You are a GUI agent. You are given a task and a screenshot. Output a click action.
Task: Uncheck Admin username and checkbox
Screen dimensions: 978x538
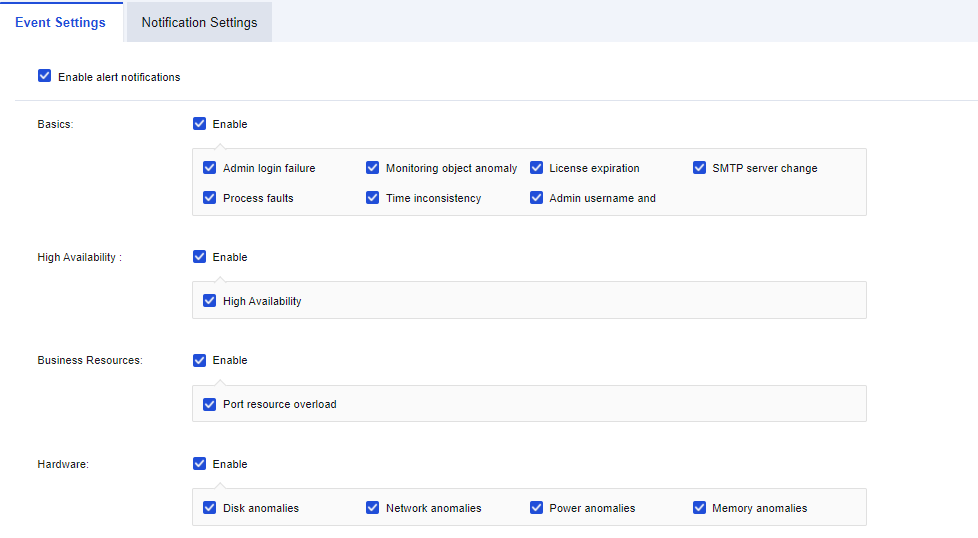537,198
